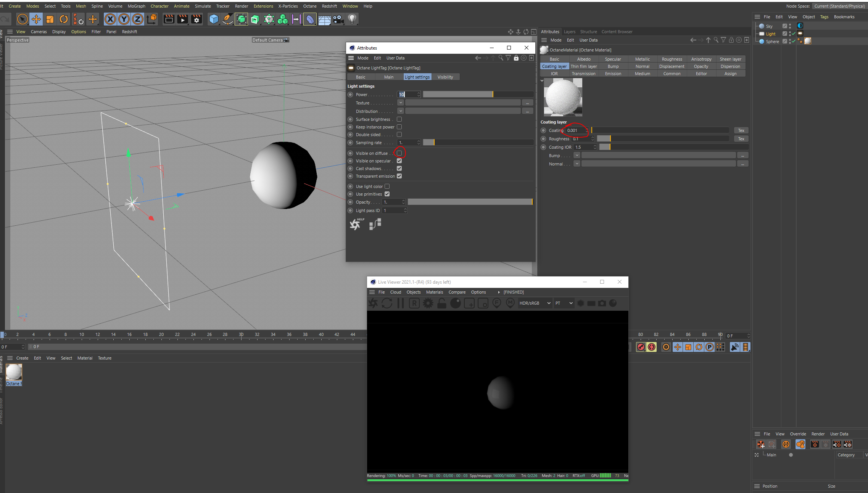The image size is (868, 493).
Task: Uncheck the Cast shadows checkbox
Action: click(399, 169)
